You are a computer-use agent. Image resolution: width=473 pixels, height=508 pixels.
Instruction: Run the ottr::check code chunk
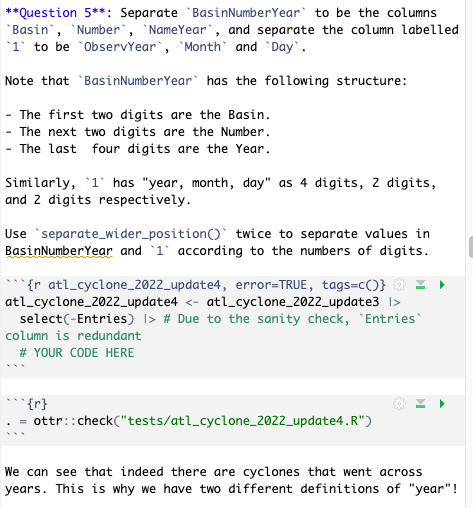(x=442, y=404)
